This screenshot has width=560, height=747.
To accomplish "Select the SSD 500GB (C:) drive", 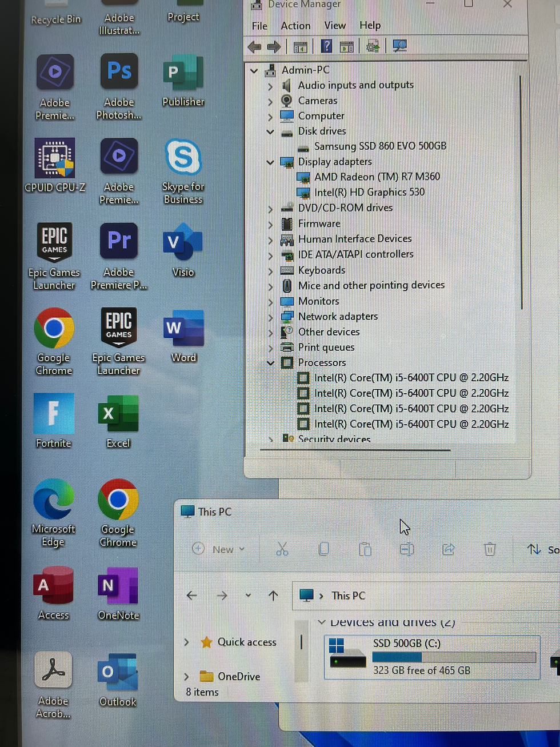I will point(432,657).
